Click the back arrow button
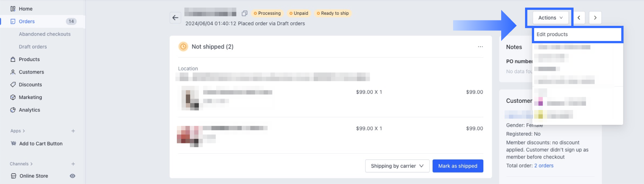 175,17
